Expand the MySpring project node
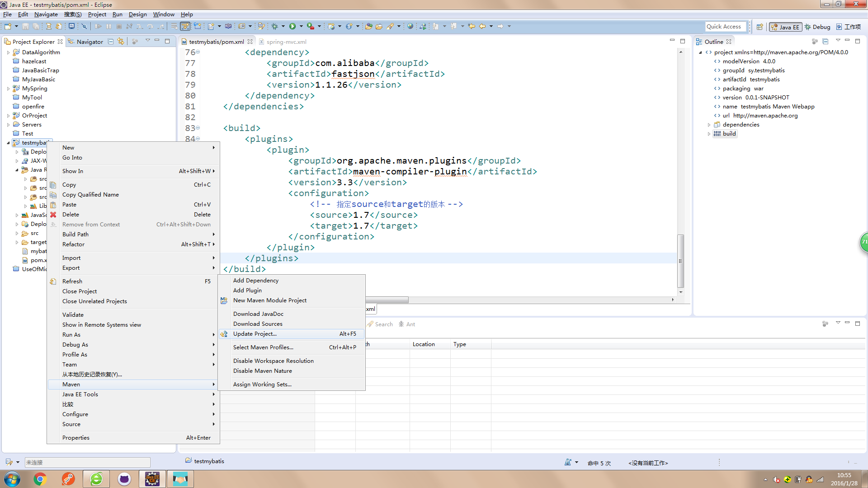The width and height of the screenshot is (868, 488). tap(8, 89)
